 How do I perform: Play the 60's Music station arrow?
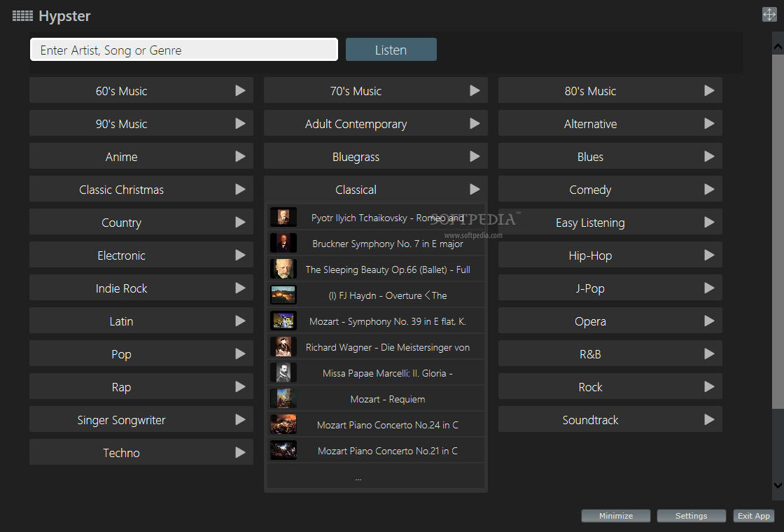241,90
